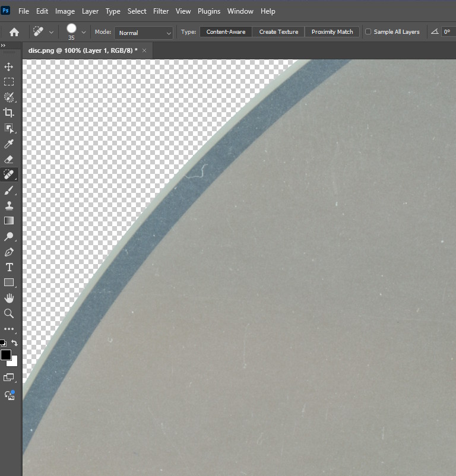
Task: Enable Sample All Layers checkbox
Action: (x=368, y=32)
